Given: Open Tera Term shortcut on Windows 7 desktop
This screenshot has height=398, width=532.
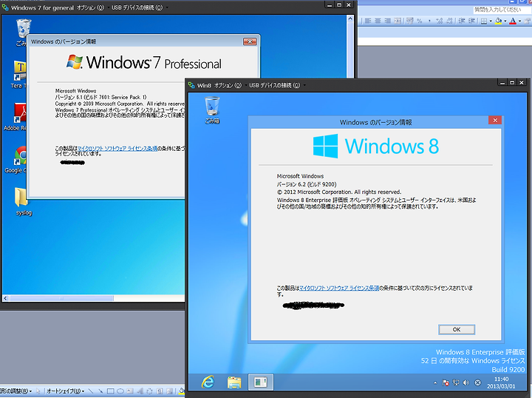Looking at the screenshot, I should [x=19, y=75].
